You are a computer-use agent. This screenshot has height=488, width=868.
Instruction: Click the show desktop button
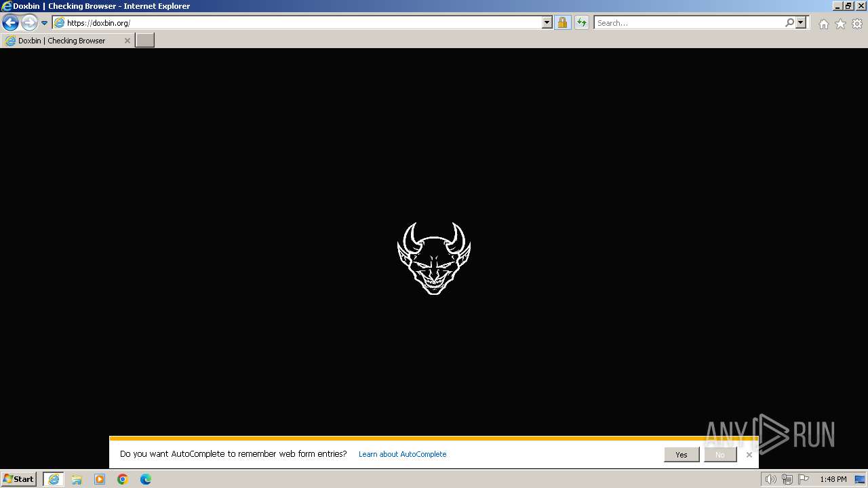tap(861, 479)
